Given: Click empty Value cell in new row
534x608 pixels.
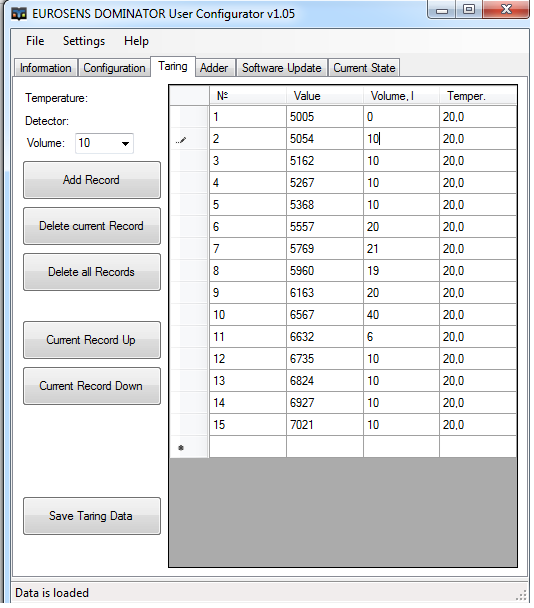Looking at the screenshot, I should point(325,447).
